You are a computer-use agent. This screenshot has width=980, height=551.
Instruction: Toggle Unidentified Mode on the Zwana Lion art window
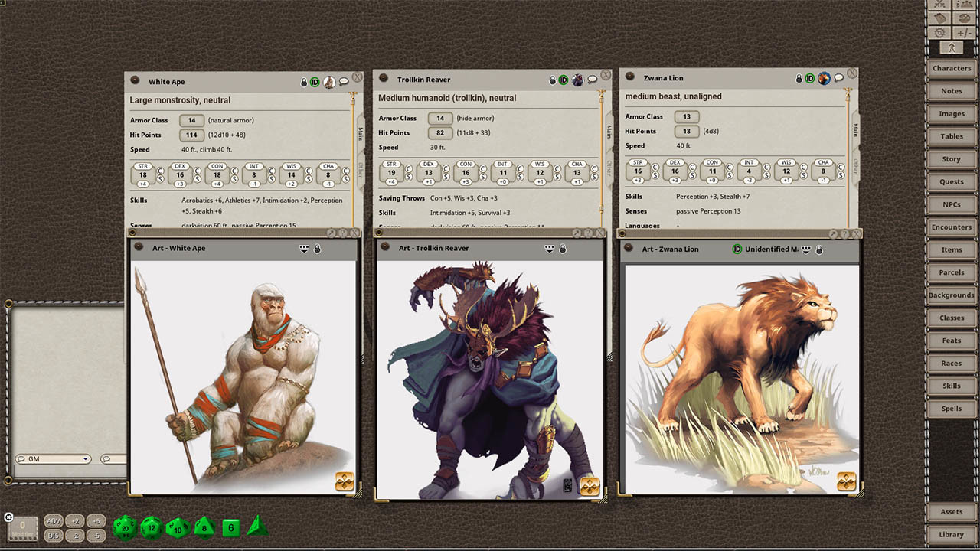click(x=737, y=249)
